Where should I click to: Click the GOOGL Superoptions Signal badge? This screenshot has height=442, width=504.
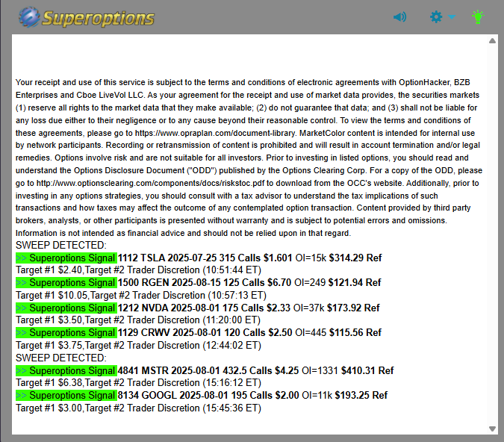point(66,395)
